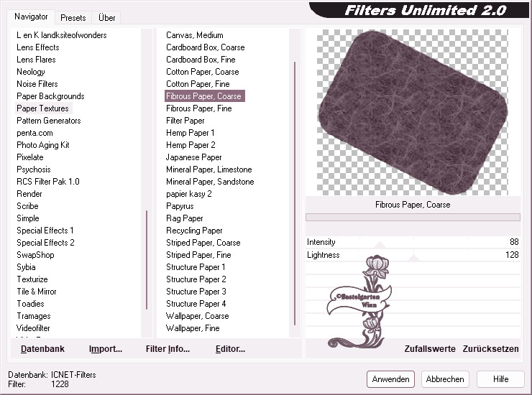Pick the Hemp Paper 2 filter

point(191,145)
